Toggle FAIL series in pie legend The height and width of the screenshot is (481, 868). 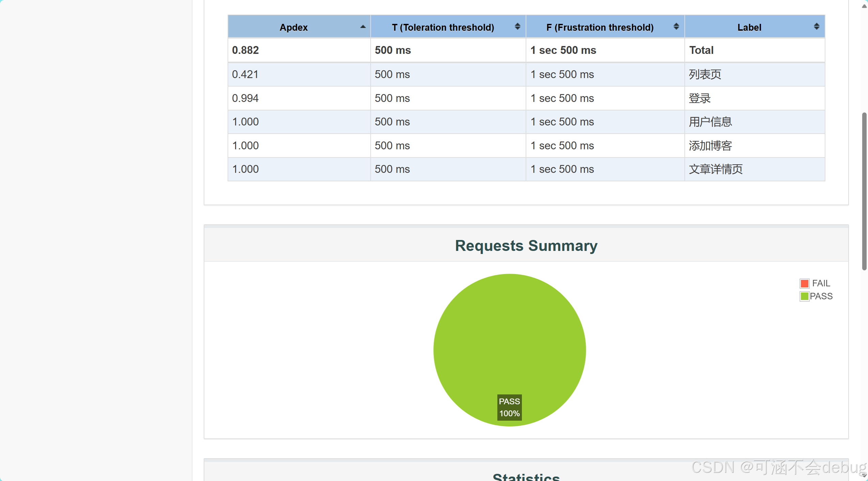tap(821, 283)
